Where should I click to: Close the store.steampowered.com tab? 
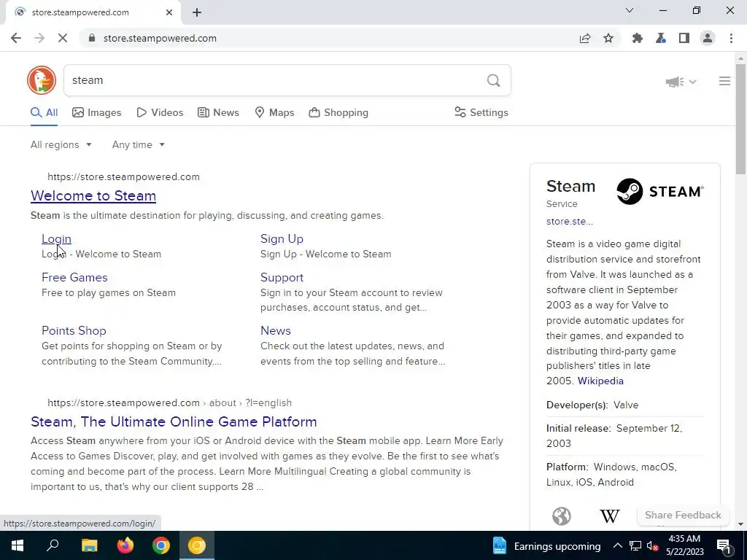tap(169, 12)
